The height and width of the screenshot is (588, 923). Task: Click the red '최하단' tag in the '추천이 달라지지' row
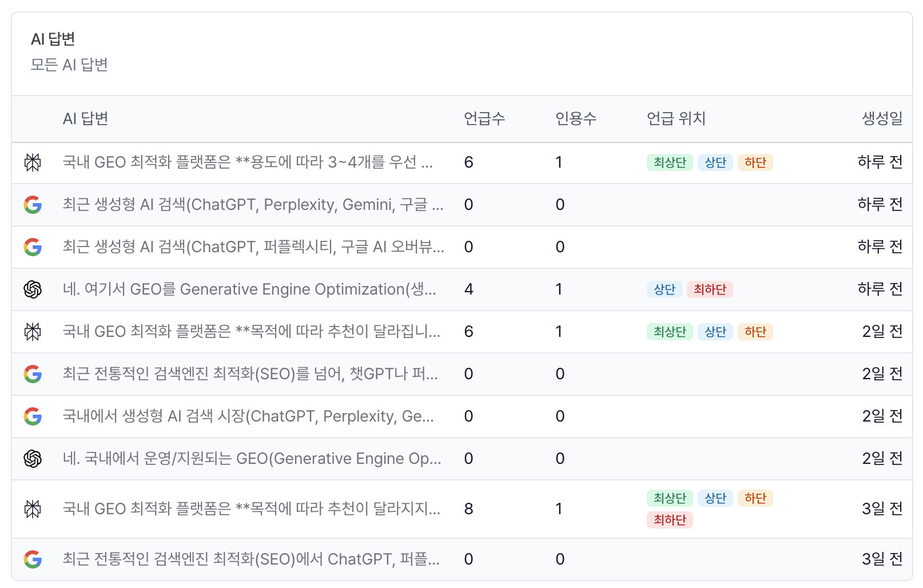pyautogui.click(x=670, y=520)
